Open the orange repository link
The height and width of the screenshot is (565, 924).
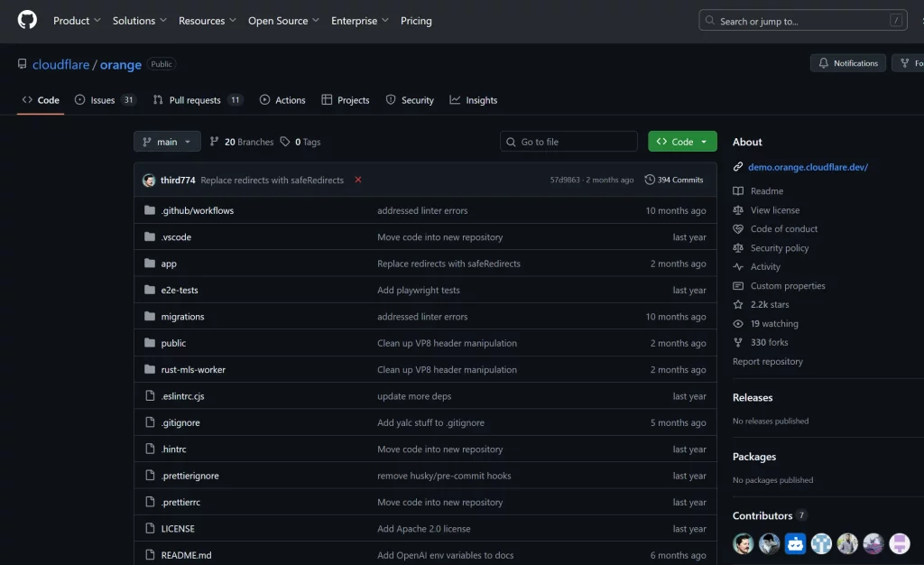121,64
